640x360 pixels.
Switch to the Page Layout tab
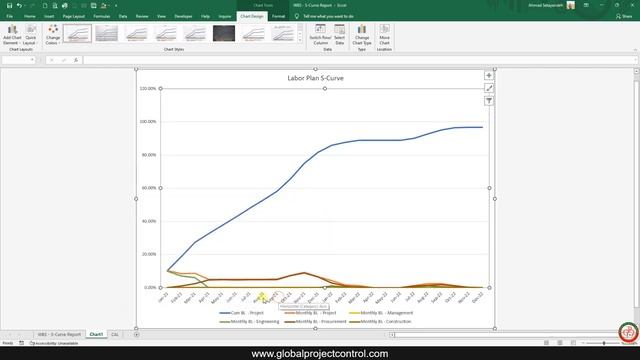coord(73,16)
